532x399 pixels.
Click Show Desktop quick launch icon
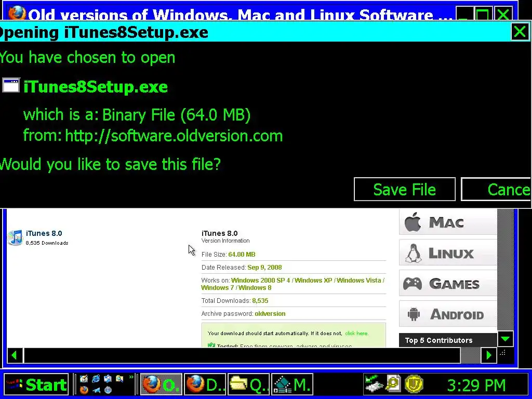tap(84, 379)
